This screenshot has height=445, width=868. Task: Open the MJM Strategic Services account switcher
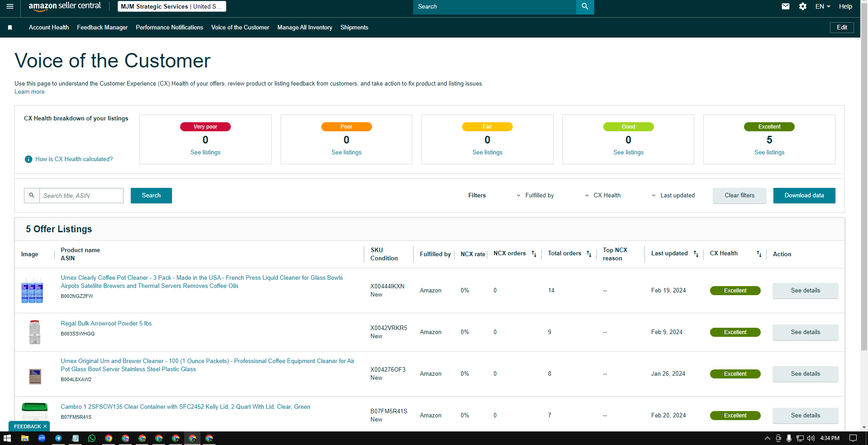(x=172, y=6)
